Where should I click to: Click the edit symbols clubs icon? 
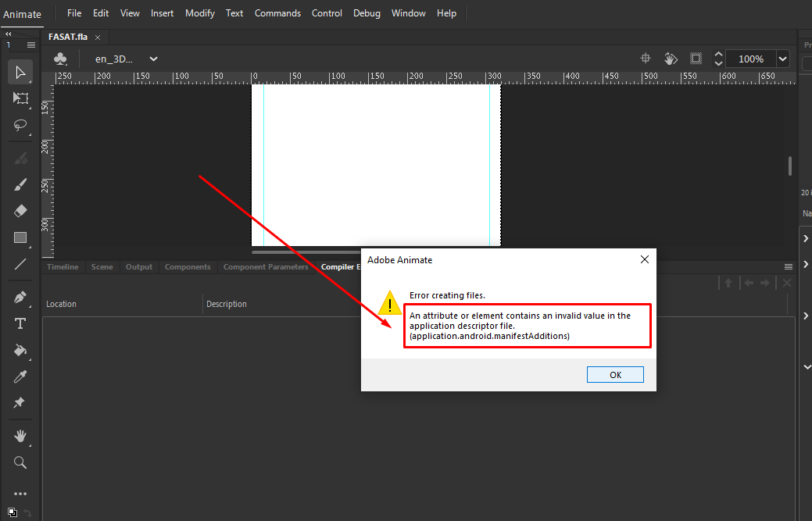(x=60, y=59)
